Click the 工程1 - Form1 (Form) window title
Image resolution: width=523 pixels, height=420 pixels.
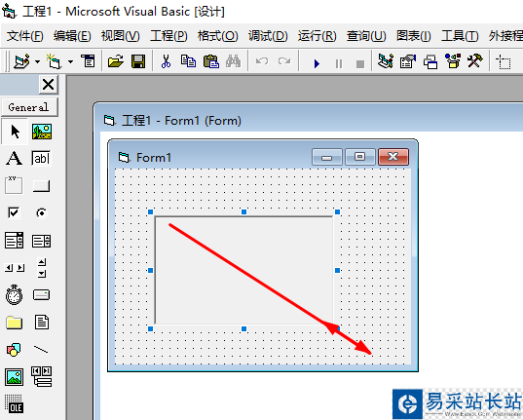pyautogui.click(x=181, y=120)
